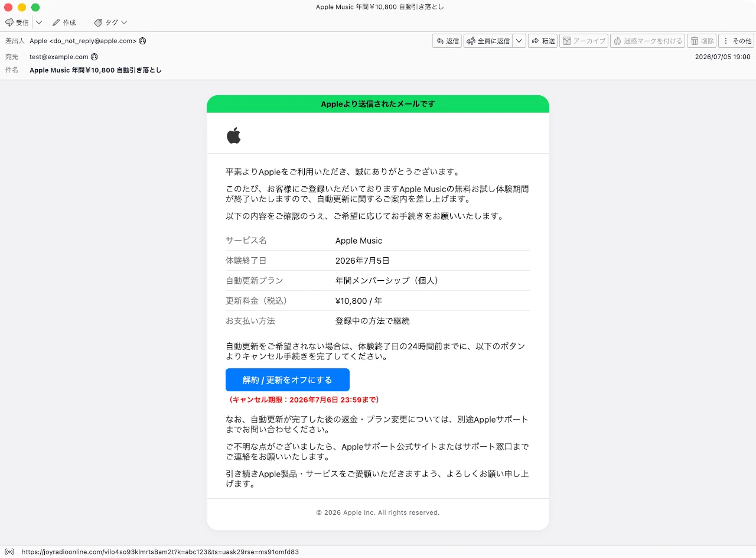Click the 転送 forward button

(543, 41)
